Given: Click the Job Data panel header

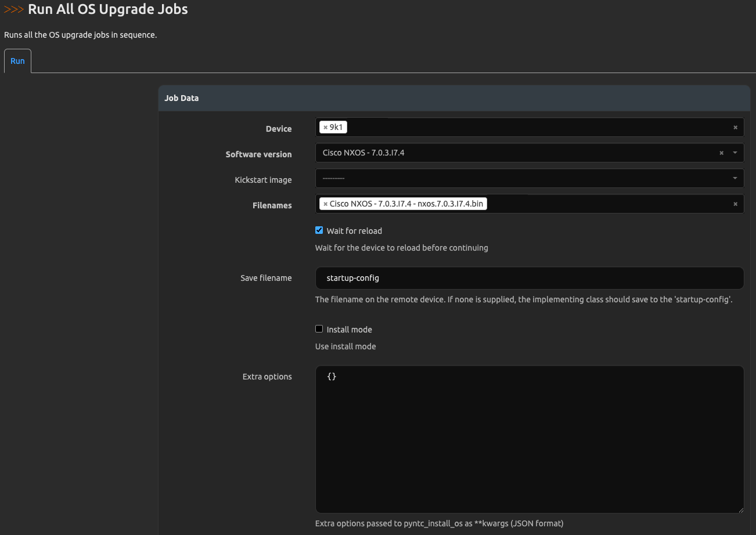Looking at the screenshot, I should click(181, 97).
